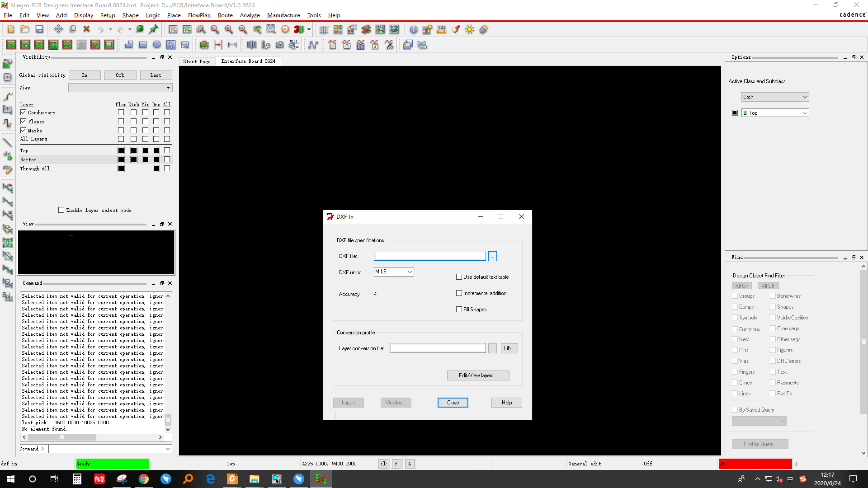This screenshot has height=488, width=868.
Task: Click the Undo arrow icon
Action: 100,29
